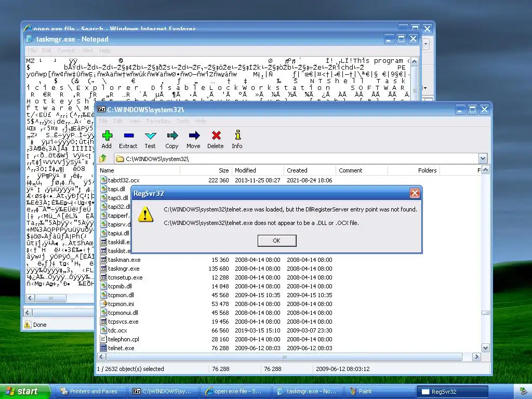This screenshot has width=532, height=399.
Task: Click the 7-Zip horizontal scroll-right arrow
Action: coord(477,356)
